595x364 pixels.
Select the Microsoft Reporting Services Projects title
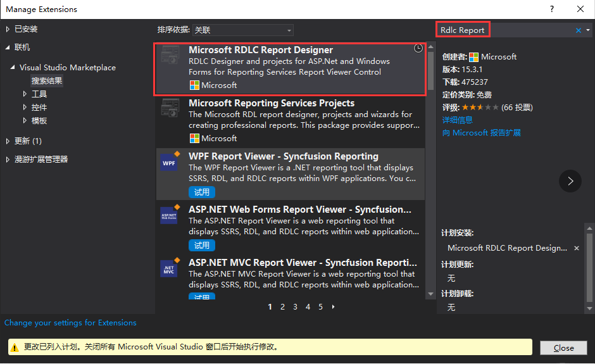(x=272, y=103)
